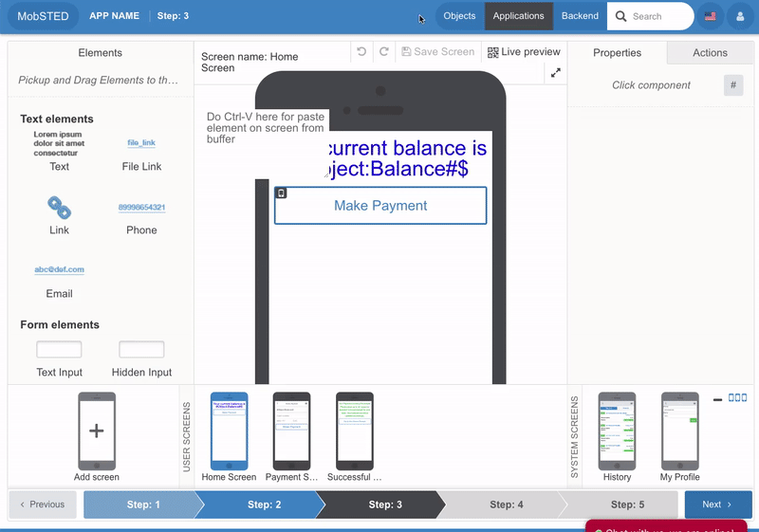Viewport: 759px width, 532px height.
Task: Go to Step: 4
Action: (x=507, y=504)
